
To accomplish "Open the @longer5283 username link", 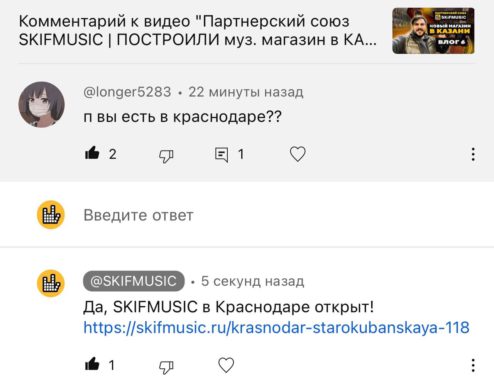I will point(127,92).
